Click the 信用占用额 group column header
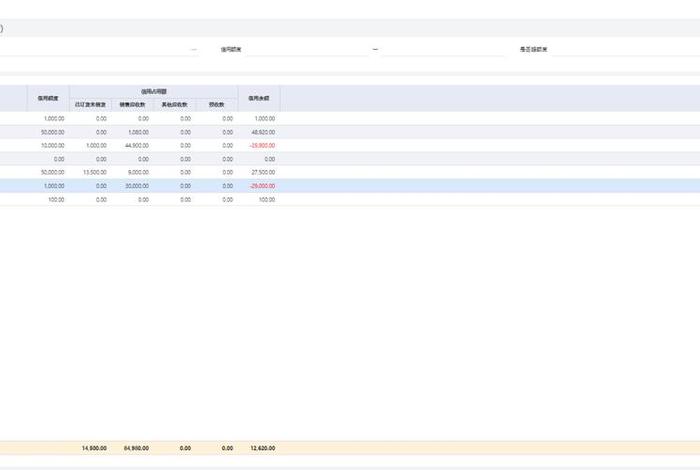The width and height of the screenshot is (700, 470). 153,91
